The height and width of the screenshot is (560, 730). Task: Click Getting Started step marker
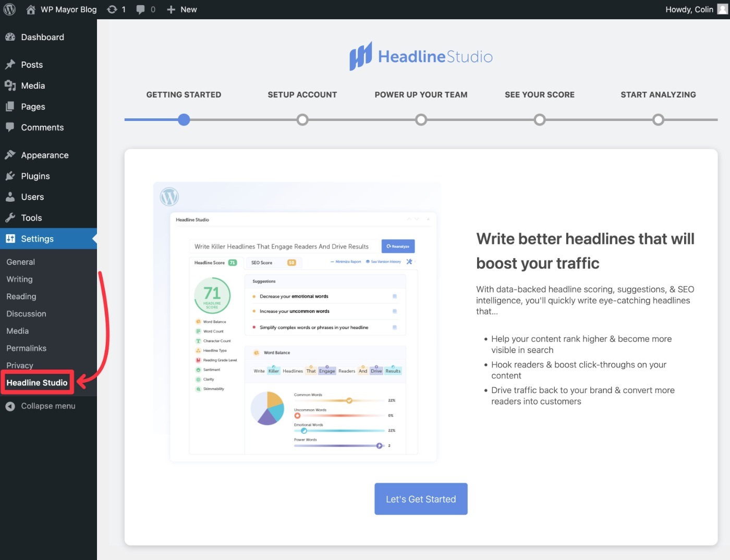coord(184,119)
